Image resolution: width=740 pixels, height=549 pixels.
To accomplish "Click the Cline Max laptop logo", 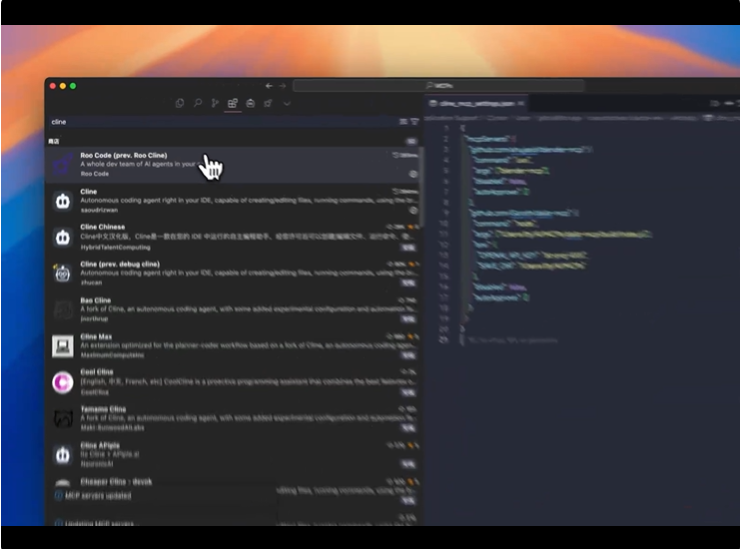I will [x=63, y=346].
